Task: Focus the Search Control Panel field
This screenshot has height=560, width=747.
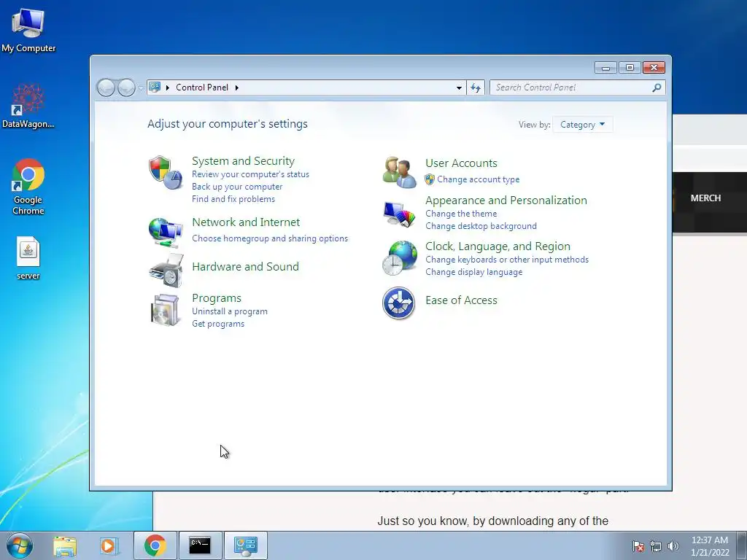Action: (577, 87)
